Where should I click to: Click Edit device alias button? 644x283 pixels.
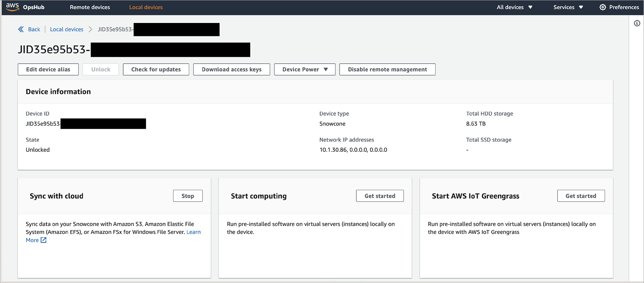[48, 69]
